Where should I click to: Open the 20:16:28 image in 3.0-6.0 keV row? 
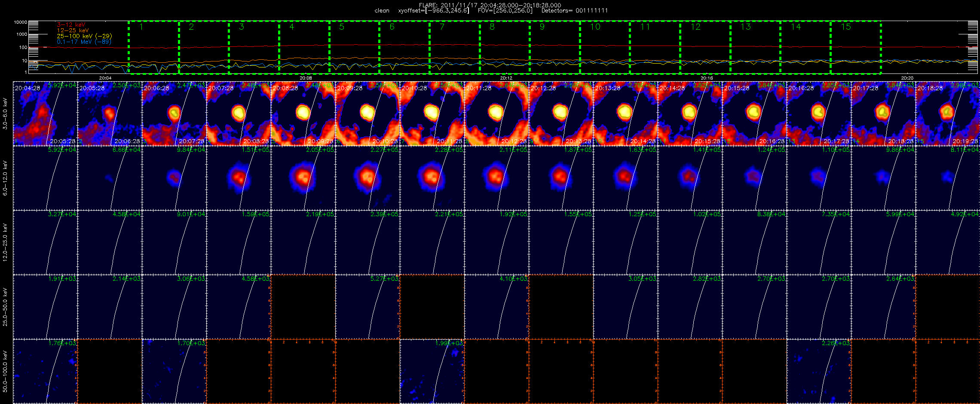pyautogui.click(x=819, y=113)
